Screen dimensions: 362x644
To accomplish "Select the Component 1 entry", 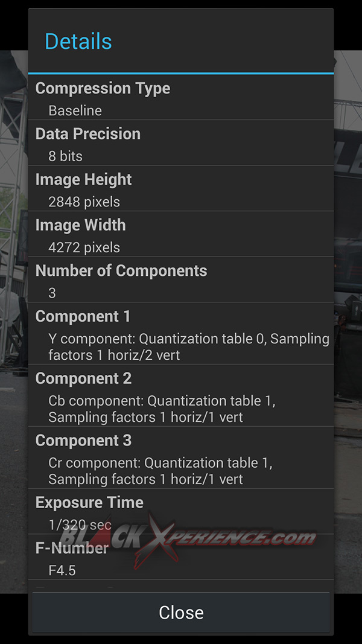I will [x=83, y=316].
